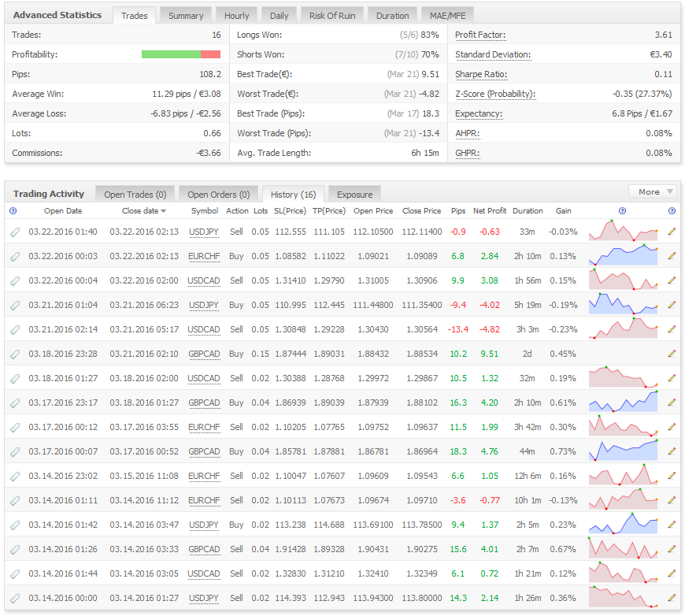Open EURCHF symbol link in 03.22.2016 00:03 row
Image resolution: width=685 pixels, height=616 pixels.
click(204, 257)
